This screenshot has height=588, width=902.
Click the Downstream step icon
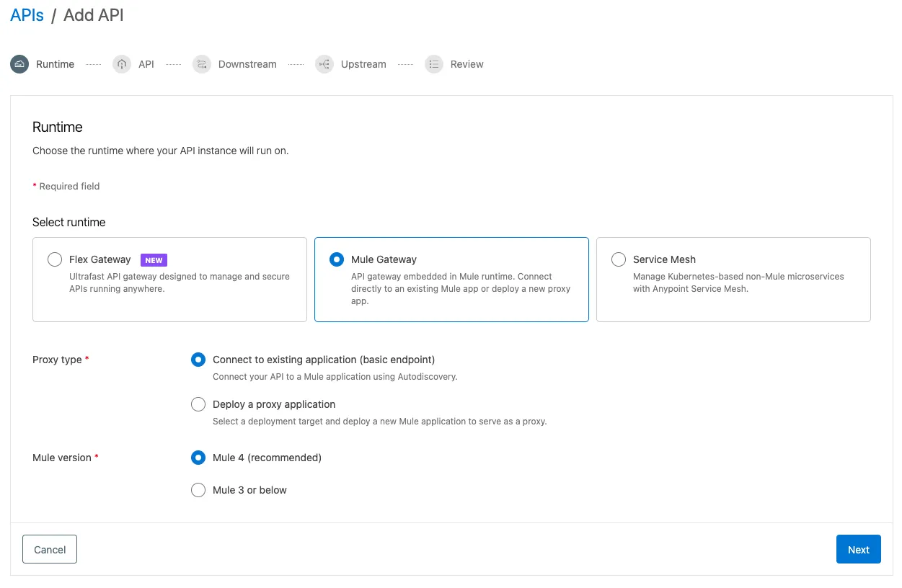click(202, 64)
